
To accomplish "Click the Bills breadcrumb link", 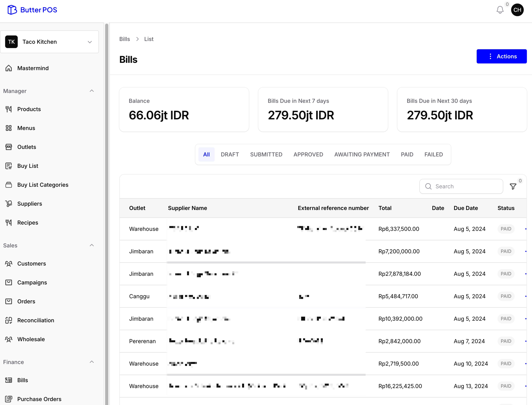I will point(124,39).
